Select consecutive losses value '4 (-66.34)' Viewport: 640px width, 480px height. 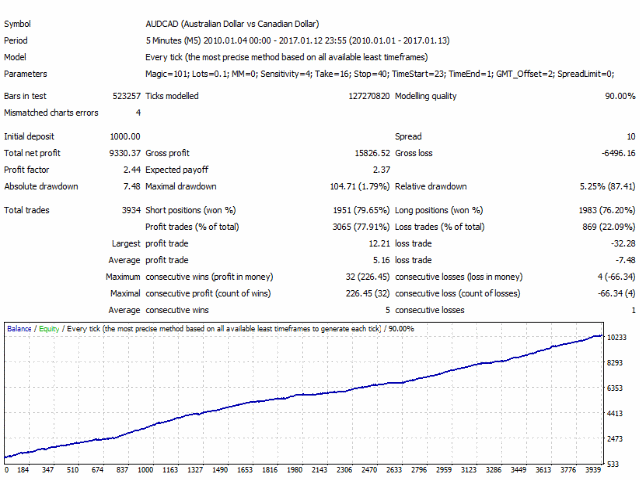(x=616, y=277)
